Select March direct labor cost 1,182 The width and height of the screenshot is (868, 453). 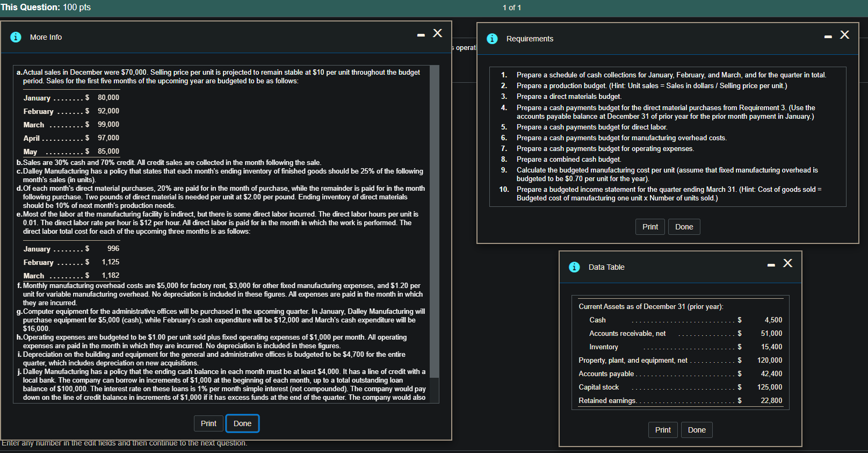tap(111, 275)
